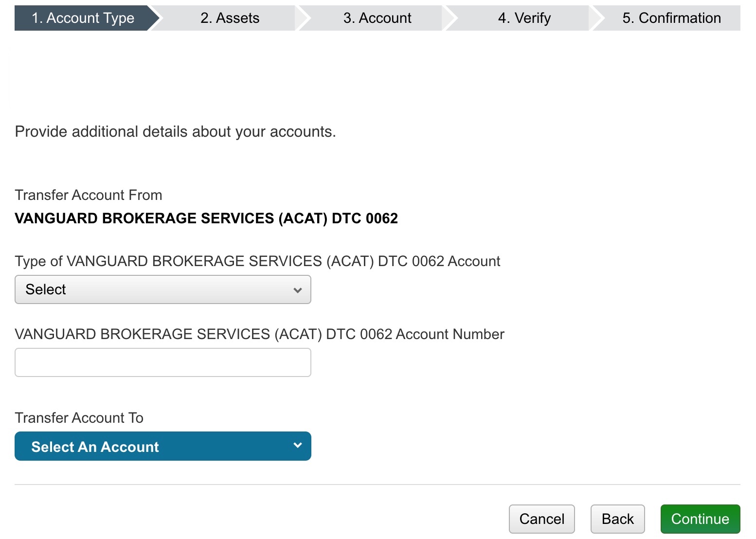This screenshot has width=756, height=539.
Task: Expand the Select An Account dropdown
Action: point(162,446)
